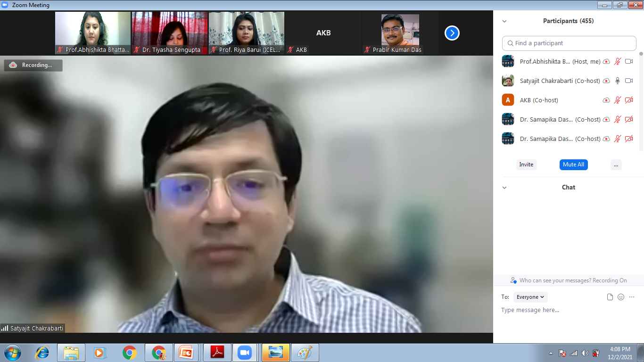Viewport: 644px width, 362px height.
Task: Open chat more options ellipsis
Action: tap(632, 297)
